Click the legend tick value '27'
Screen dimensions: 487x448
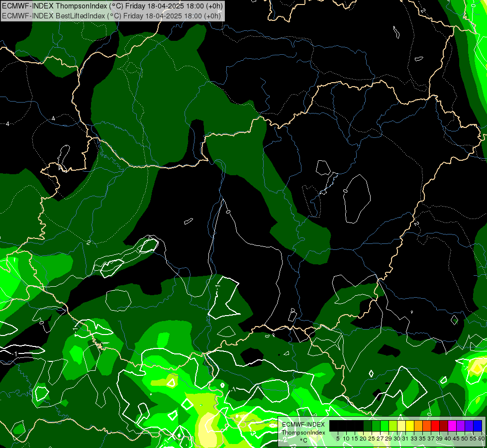380,439
